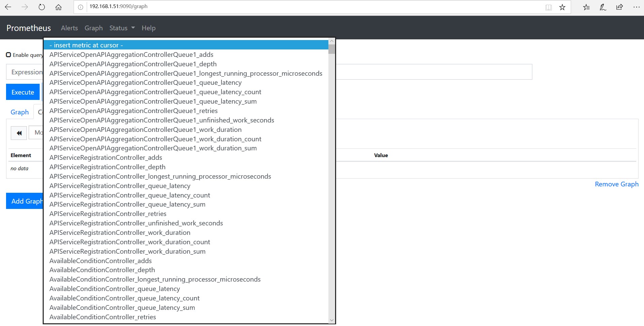Pick APIServiceRegistrationController_longest_running_processor_microseconds
The width and height of the screenshot is (644, 326).
(186, 176)
